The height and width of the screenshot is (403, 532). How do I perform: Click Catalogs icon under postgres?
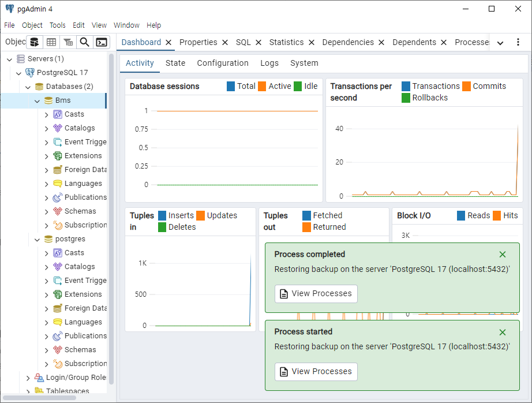pyautogui.click(x=58, y=267)
